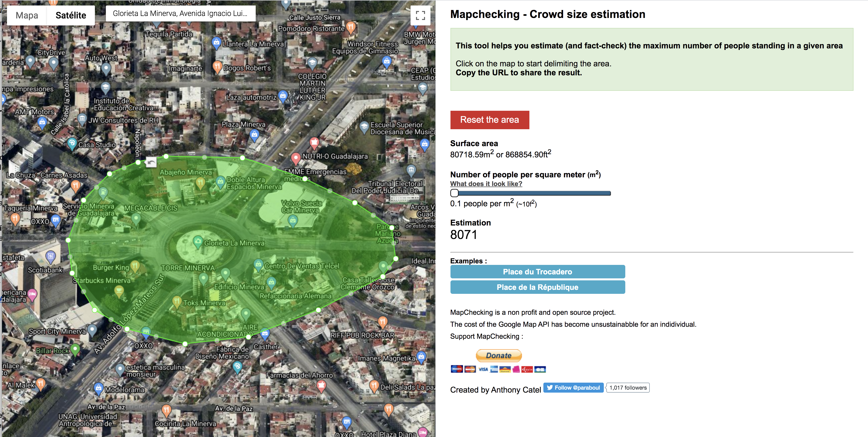Select the Escuela Superior Diocesana school marker
This screenshot has height=437, width=868.
click(x=364, y=128)
